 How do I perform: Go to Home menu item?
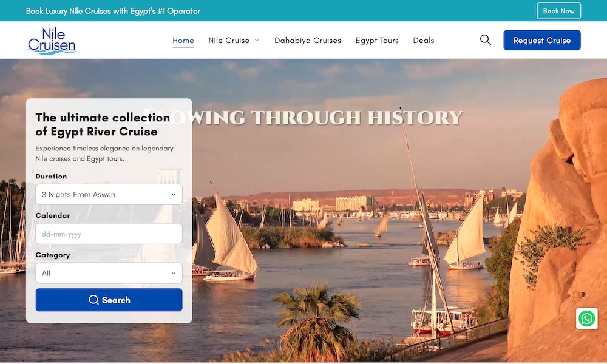point(183,40)
